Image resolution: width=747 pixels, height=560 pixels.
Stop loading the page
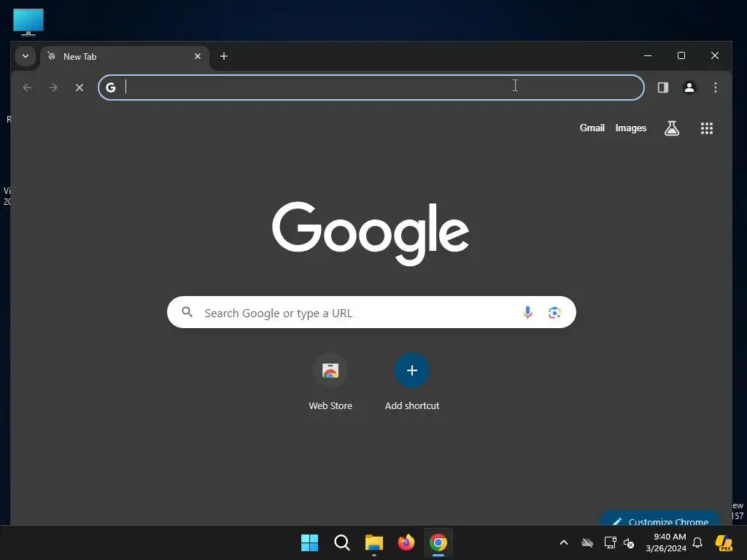coord(80,87)
